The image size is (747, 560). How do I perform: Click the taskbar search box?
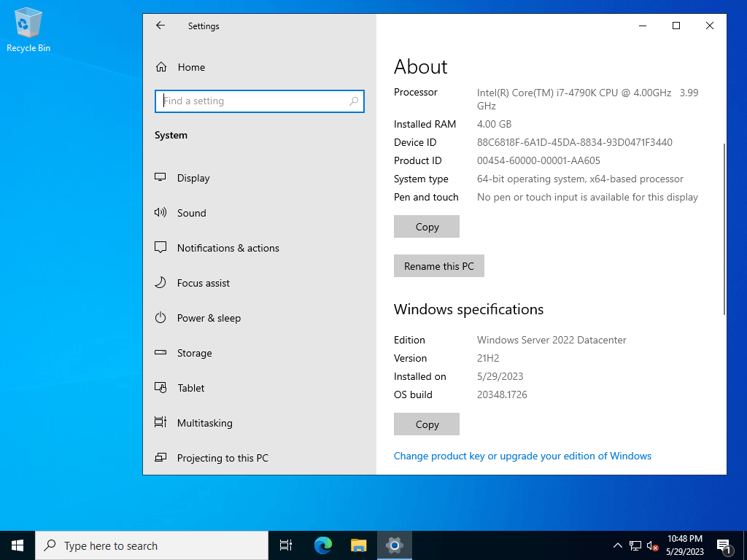152,545
